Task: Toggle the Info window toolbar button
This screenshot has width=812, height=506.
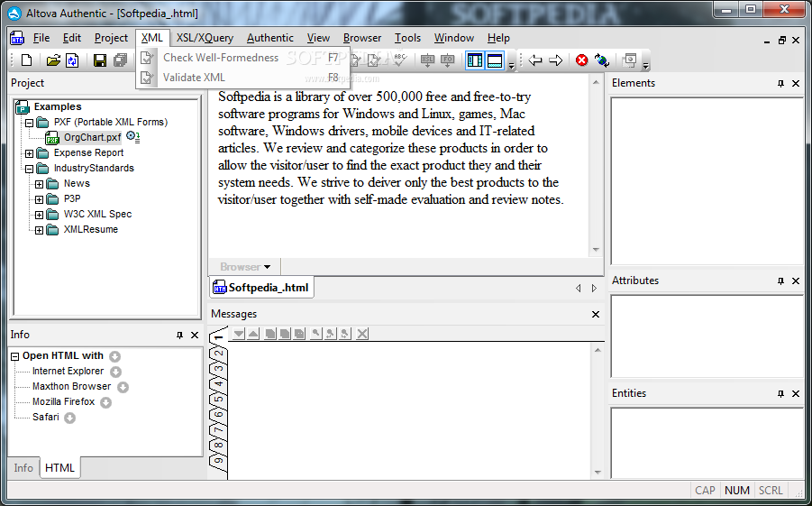Action: [x=495, y=60]
